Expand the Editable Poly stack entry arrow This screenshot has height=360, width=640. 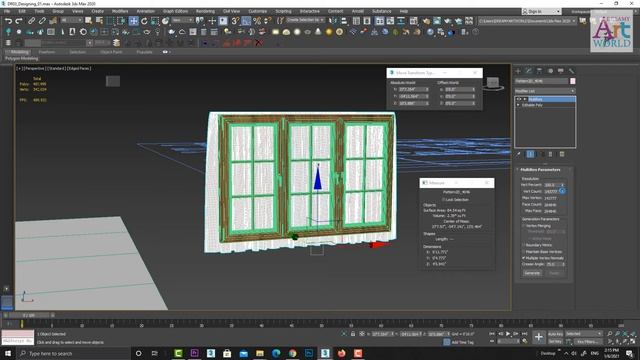518,105
